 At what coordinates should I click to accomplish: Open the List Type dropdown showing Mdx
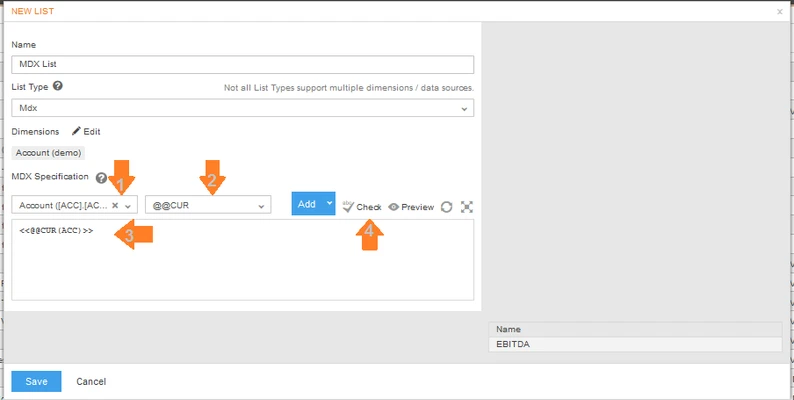[x=242, y=108]
